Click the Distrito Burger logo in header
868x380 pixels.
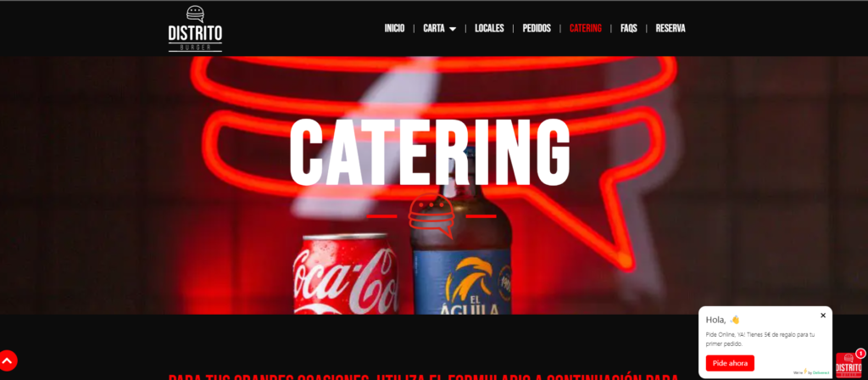click(x=196, y=29)
